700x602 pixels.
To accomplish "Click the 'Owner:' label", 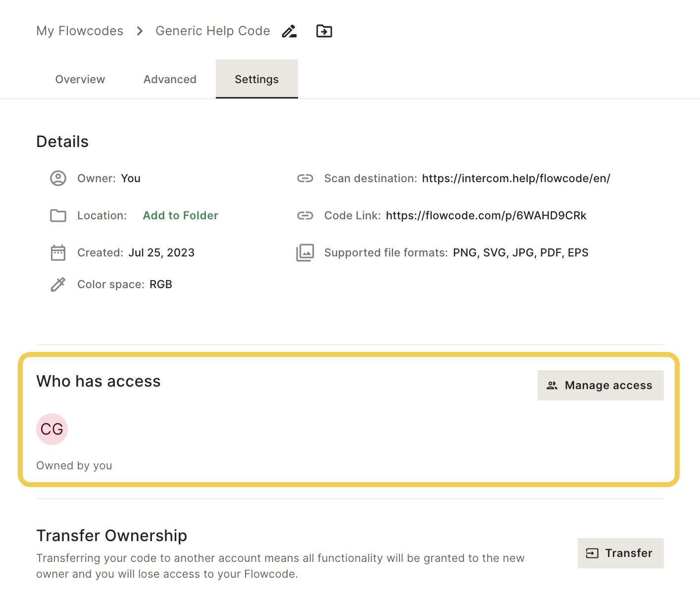I will click(x=97, y=178).
